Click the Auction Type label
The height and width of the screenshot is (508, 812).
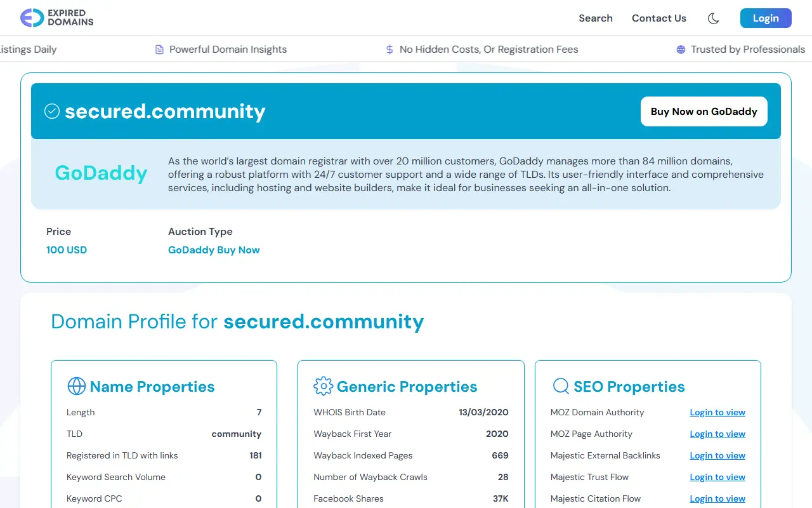pos(200,232)
